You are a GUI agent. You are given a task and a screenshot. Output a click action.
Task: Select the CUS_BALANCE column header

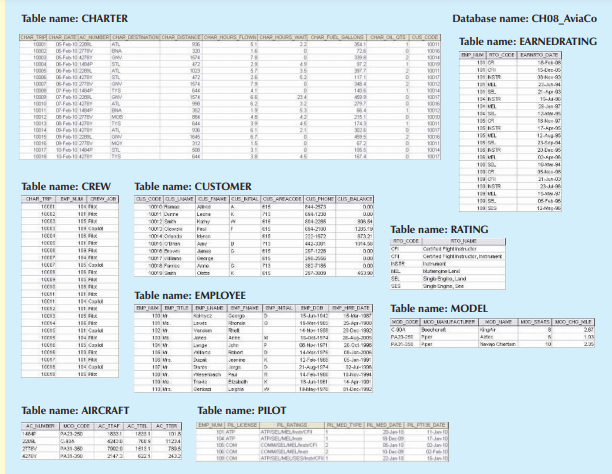click(354, 199)
